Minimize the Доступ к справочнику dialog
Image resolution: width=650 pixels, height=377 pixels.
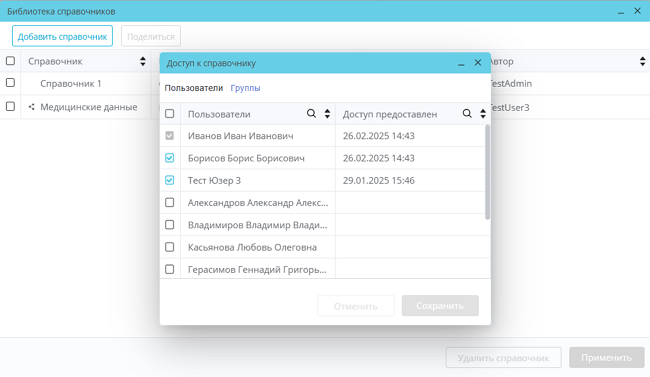pos(461,63)
